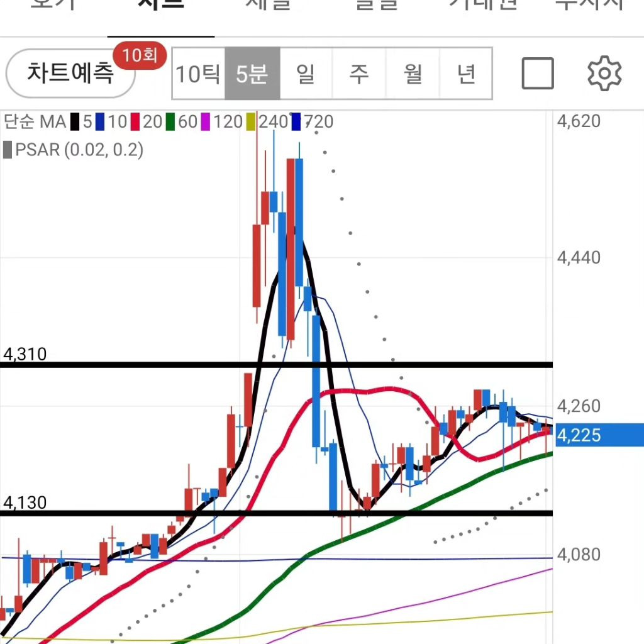
Task: Click the 4,310 horizontal line label
Action: coord(25,354)
